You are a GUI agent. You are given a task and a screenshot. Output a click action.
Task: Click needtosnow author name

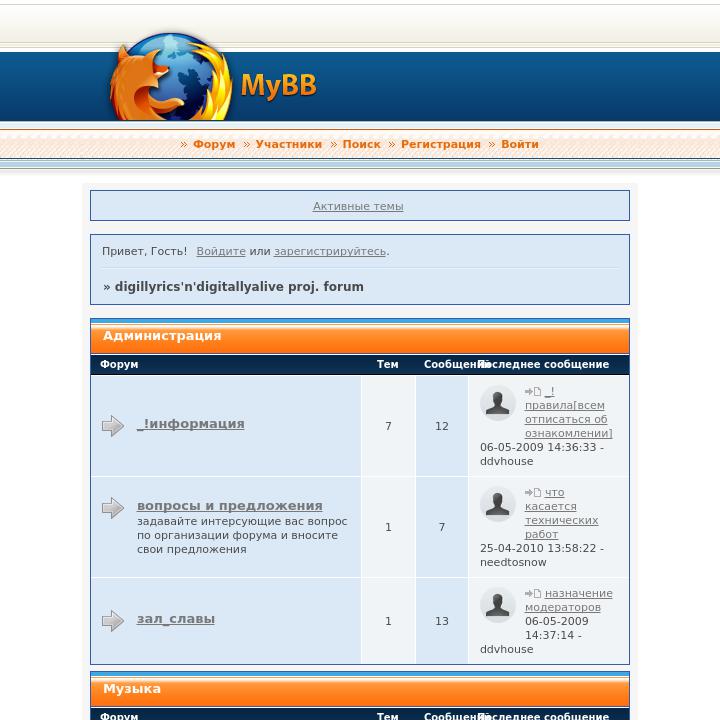(x=513, y=562)
